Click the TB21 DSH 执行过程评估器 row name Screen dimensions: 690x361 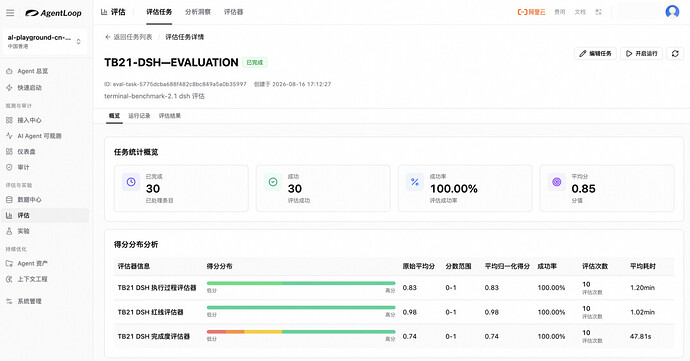coord(157,288)
